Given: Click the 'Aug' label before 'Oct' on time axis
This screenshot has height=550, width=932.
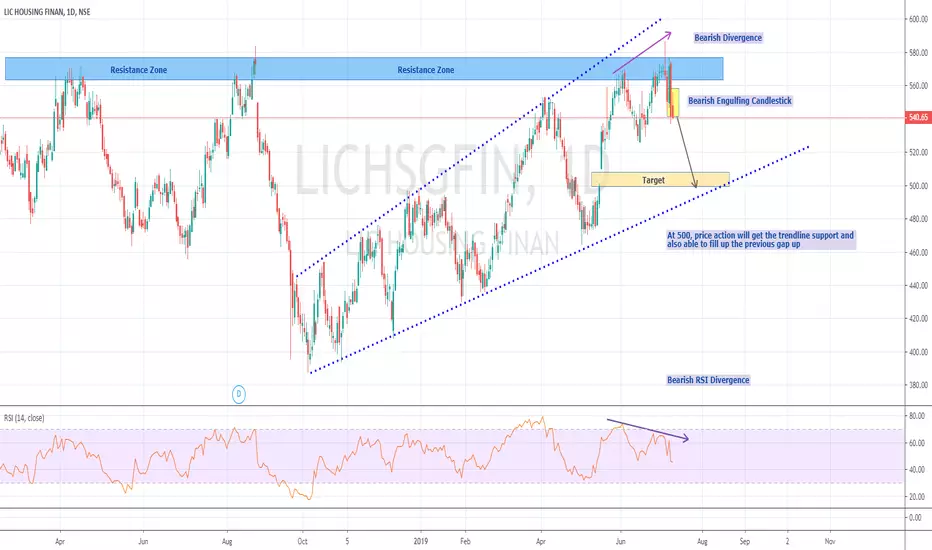Looking at the screenshot, I should click(x=226, y=541).
